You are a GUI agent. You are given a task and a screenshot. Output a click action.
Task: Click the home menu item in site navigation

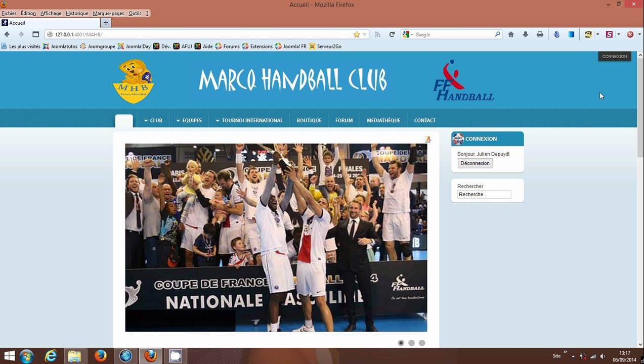[x=124, y=121]
